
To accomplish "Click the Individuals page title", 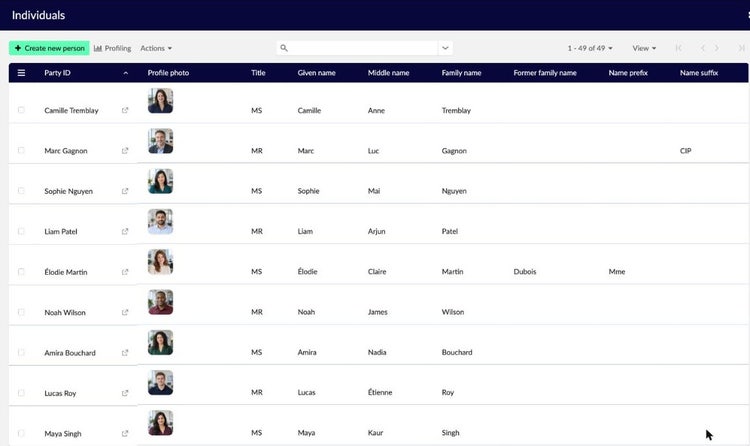I will tap(38, 15).
